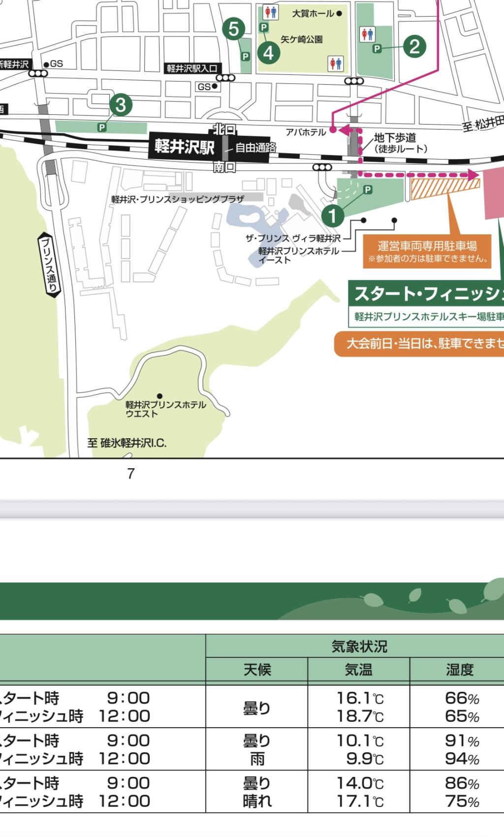Screen dimensions: 504x837
Task: Click green parking marker number 1
Action: pyautogui.click(x=332, y=215)
